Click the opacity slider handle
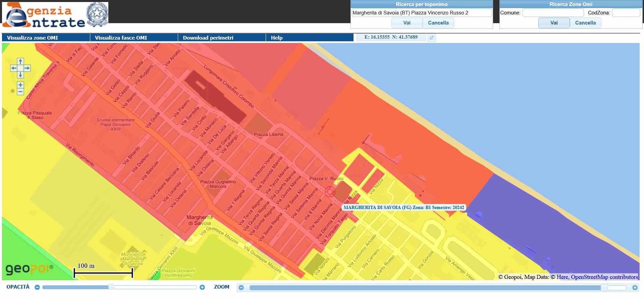Image resolution: width=644 pixels, height=298 pixels. (111, 287)
